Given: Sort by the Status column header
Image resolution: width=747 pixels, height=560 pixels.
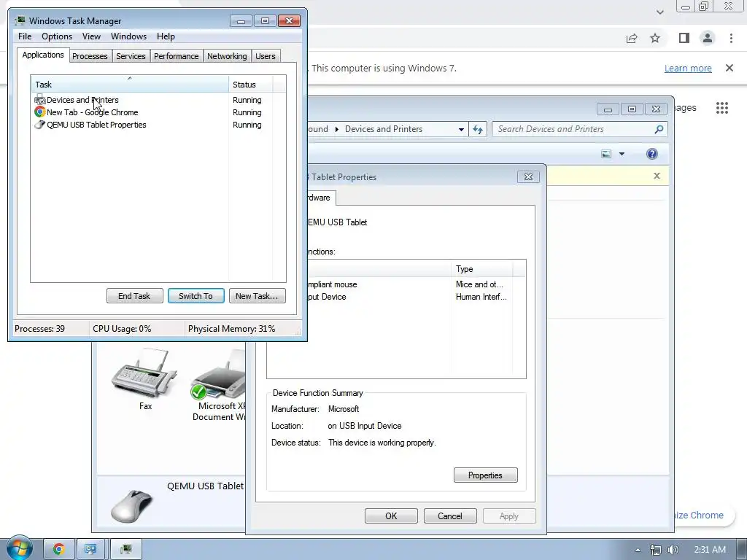Looking at the screenshot, I should click(x=251, y=85).
